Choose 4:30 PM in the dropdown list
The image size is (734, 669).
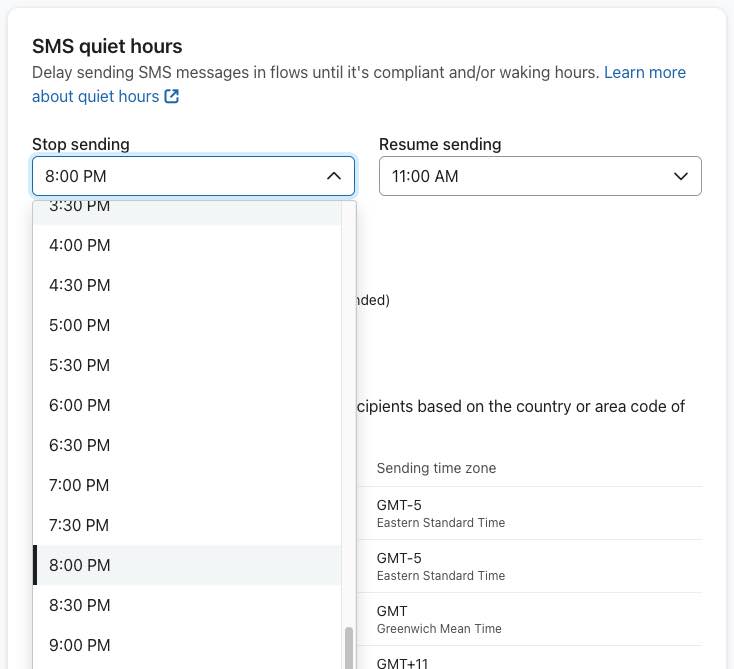tap(187, 285)
